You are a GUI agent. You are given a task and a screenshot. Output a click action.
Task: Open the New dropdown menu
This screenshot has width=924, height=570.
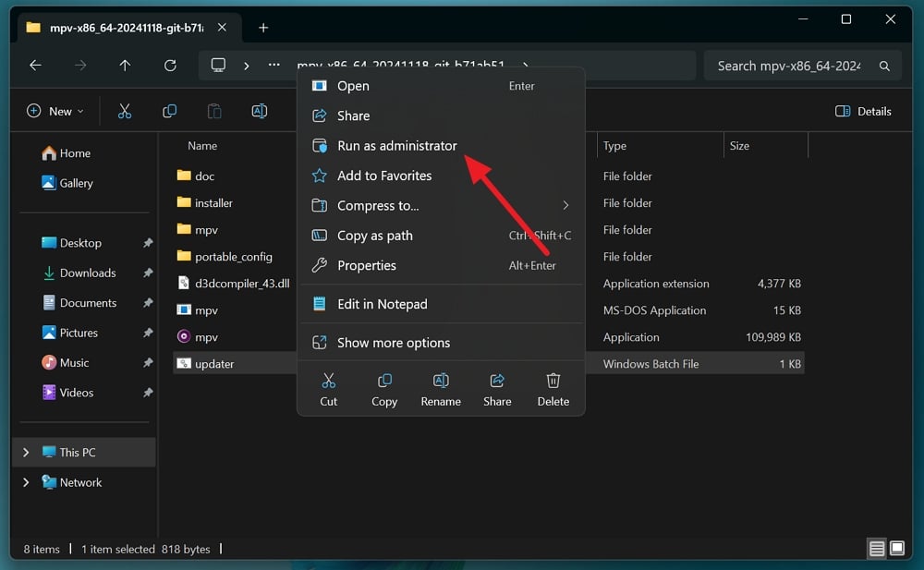(55, 111)
